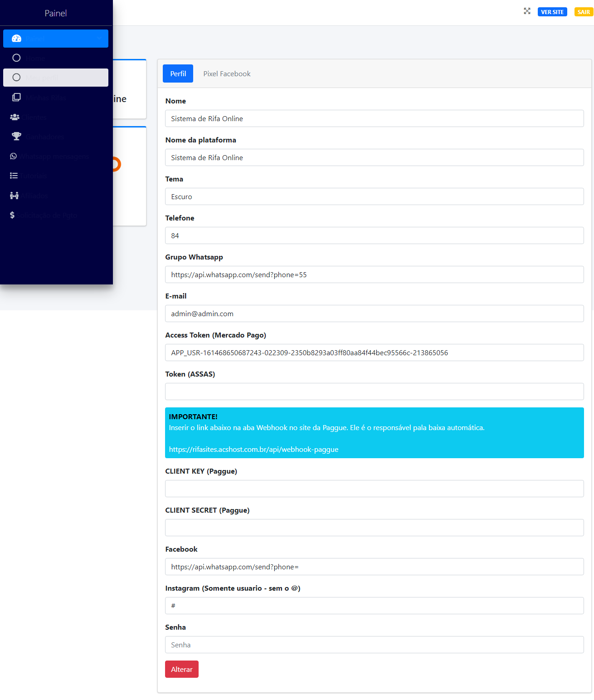The height and width of the screenshot is (700, 594).
Task: Open Ganhadores using the trophy icon
Action: [x=16, y=137]
